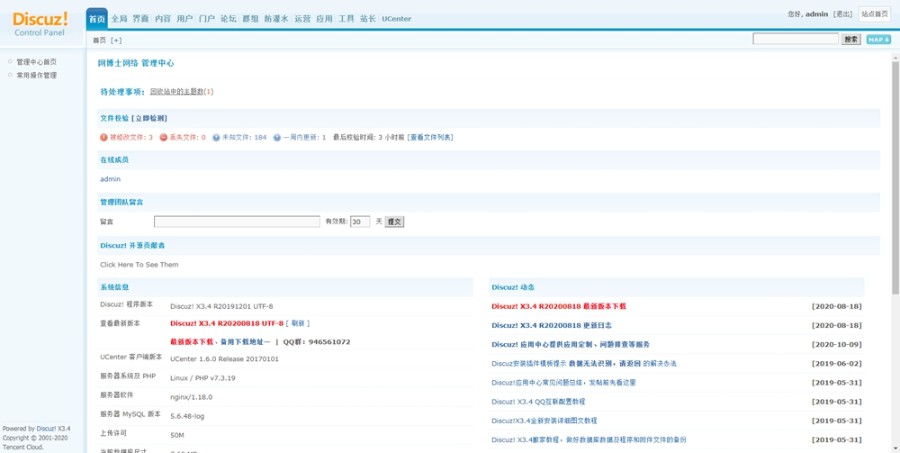Open the 用户 menu
Viewport: 900px width, 453px height.
(x=185, y=18)
